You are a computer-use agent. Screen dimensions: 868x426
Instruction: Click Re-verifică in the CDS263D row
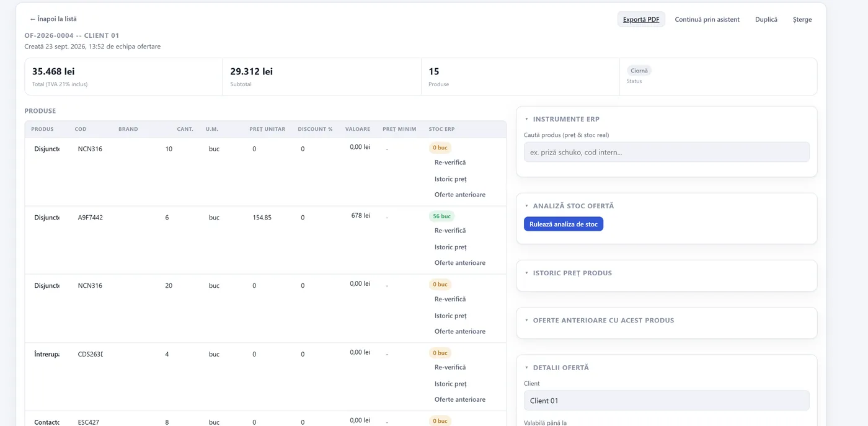[x=450, y=367]
